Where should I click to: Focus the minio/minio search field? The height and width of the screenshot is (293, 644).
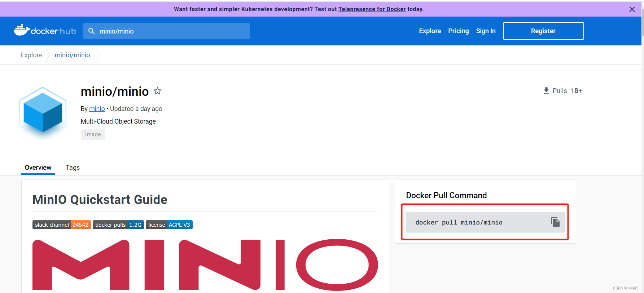pyautogui.click(x=166, y=31)
